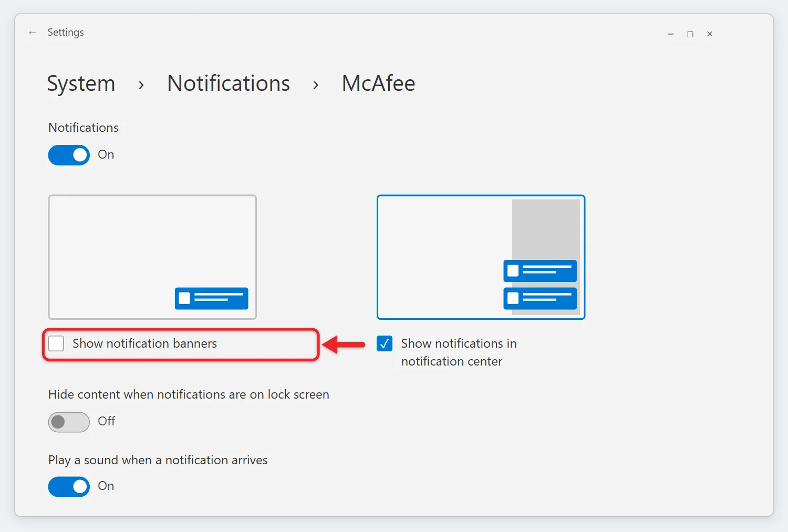Check the Show notification banners checkbox
Viewport: 788px width, 532px height.
pos(56,343)
